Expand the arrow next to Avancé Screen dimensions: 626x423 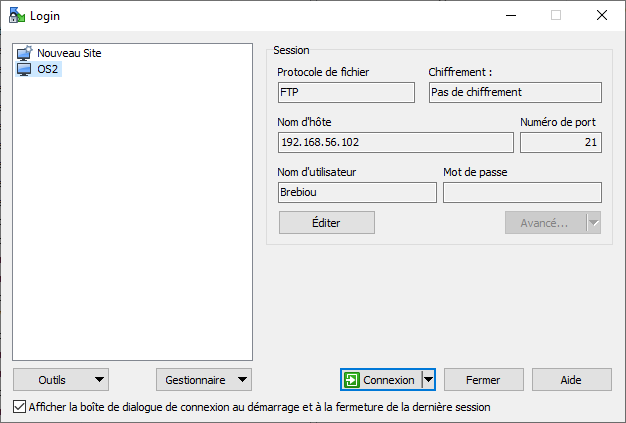pyautogui.click(x=593, y=223)
